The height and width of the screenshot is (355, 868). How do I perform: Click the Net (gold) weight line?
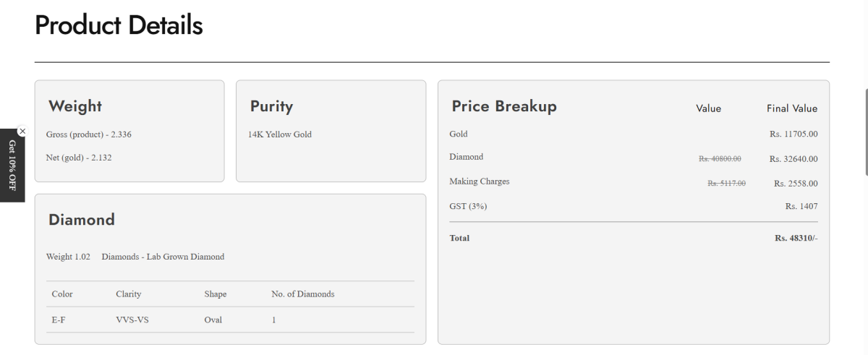tap(79, 158)
